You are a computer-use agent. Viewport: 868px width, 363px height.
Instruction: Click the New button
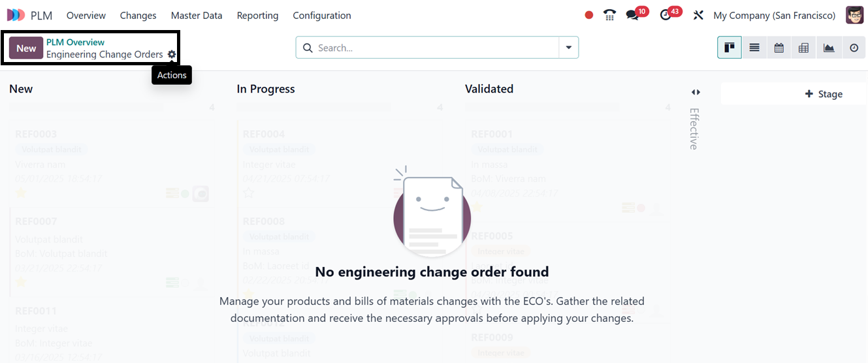(26, 48)
